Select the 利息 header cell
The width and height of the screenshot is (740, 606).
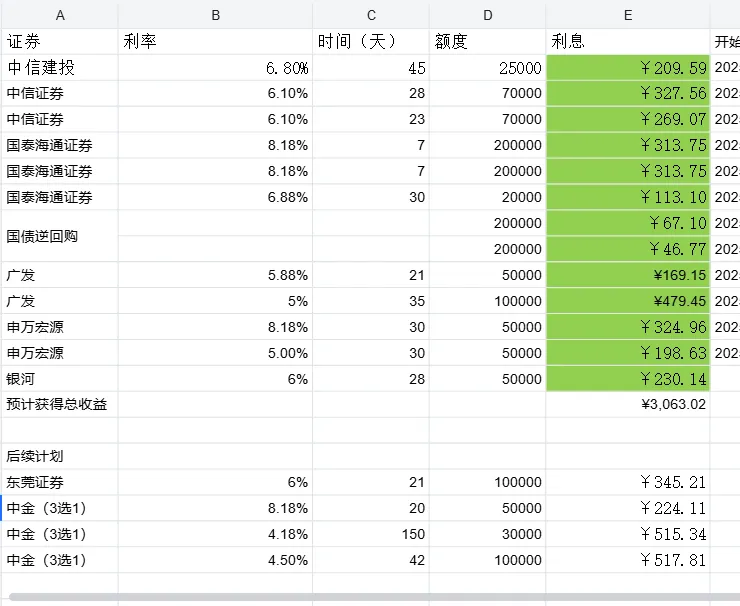point(628,42)
